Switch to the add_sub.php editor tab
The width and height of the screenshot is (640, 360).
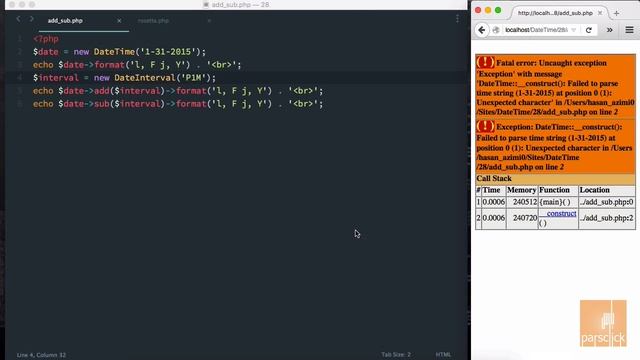click(65, 20)
